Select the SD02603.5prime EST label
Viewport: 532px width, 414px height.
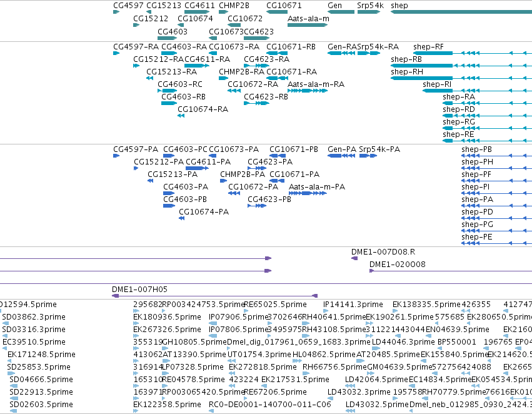click(x=41, y=405)
